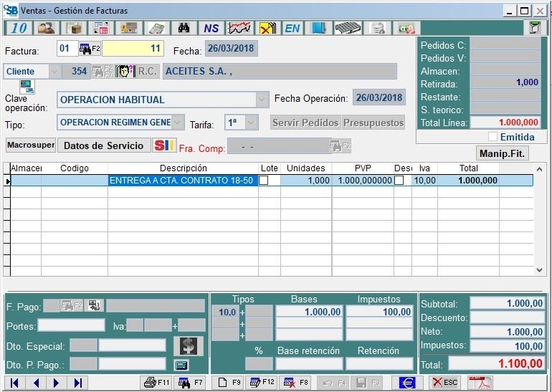Viewport: 552px width, 392px height.
Task: Click the dollar sign icon near Dto. Especial
Action: click(x=188, y=346)
